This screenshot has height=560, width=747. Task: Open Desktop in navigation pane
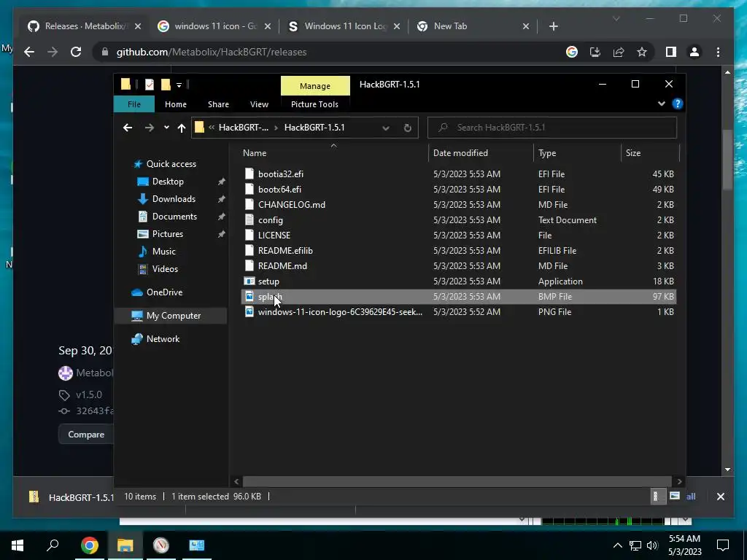click(168, 182)
